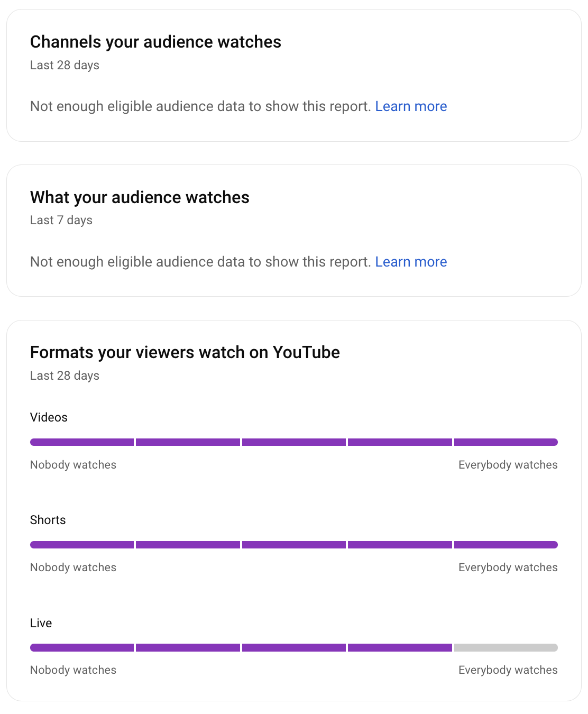The image size is (588, 714).
Task: Click the Live format label
Action: pyautogui.click(x=41, y=623)
